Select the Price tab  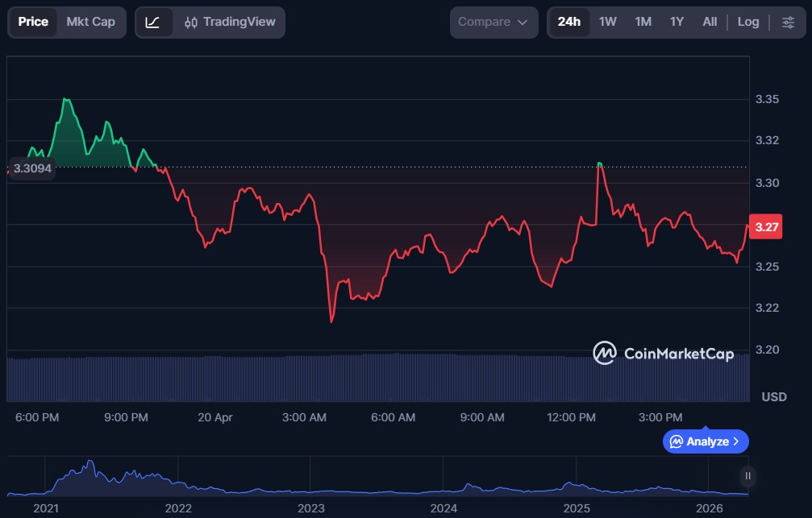coord(33,22)
